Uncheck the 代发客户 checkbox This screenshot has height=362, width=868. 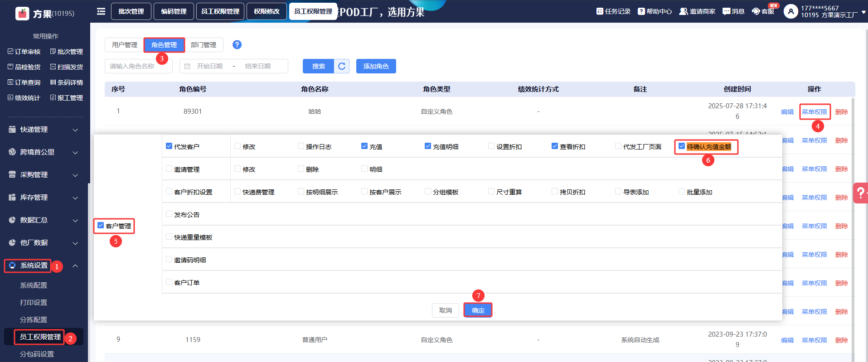[x=169, y=146]
